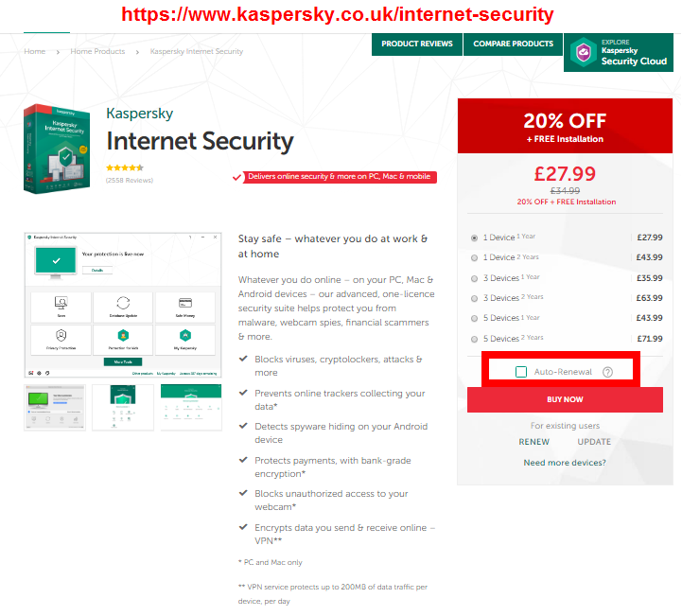Screen dimensions: 682x616
Task: Click the Kaspersky Security Cloud shield icon
Action: pyautogui.click(x=584, y=52)
